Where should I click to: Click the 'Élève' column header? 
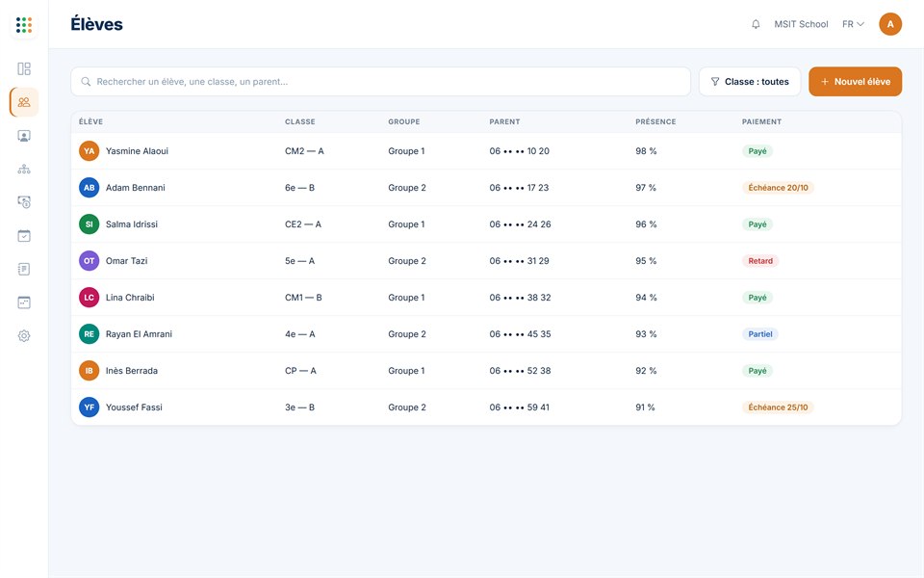90,121
